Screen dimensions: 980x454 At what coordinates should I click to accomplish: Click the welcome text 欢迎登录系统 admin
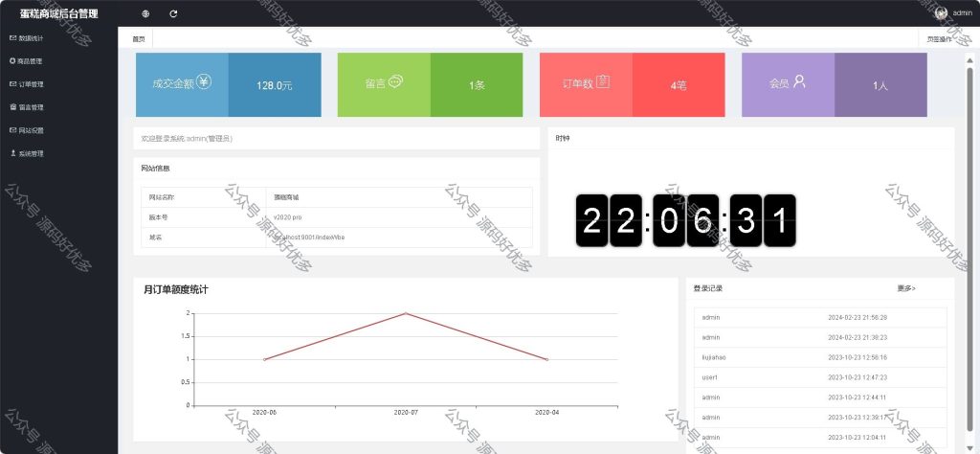click(187, 139)
